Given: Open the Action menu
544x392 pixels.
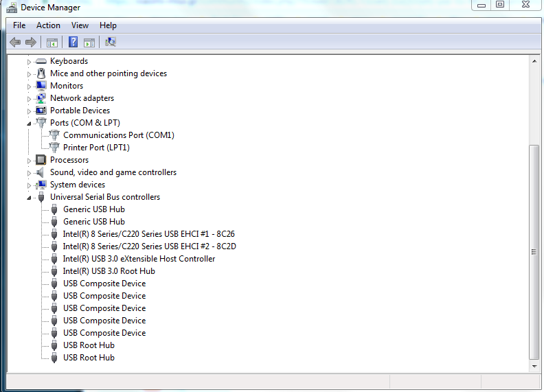Looking at the screenshot, I should 48,25.
